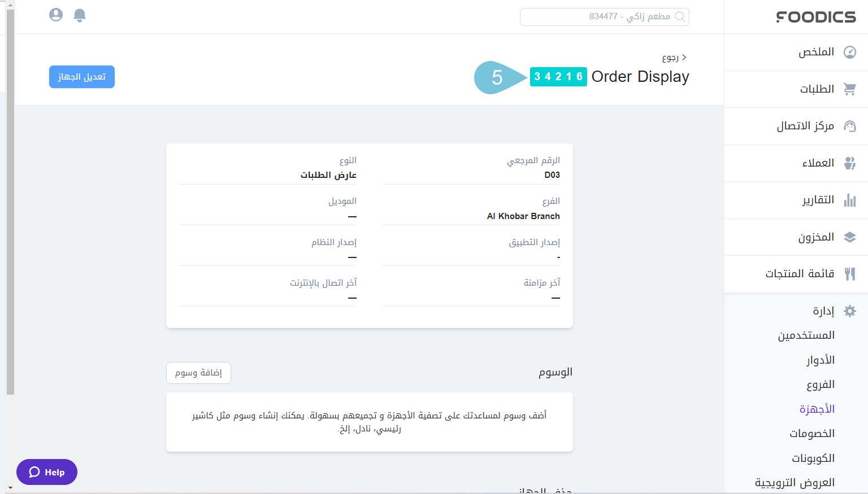Click the آخر اتصال بالإنترنت label

[x=323, y=283]
